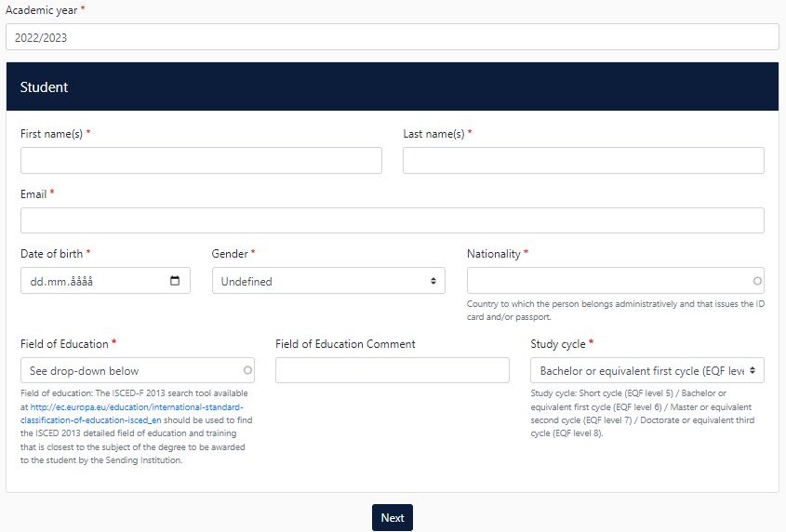Click the Nationality field's circle search indicator

757,280
